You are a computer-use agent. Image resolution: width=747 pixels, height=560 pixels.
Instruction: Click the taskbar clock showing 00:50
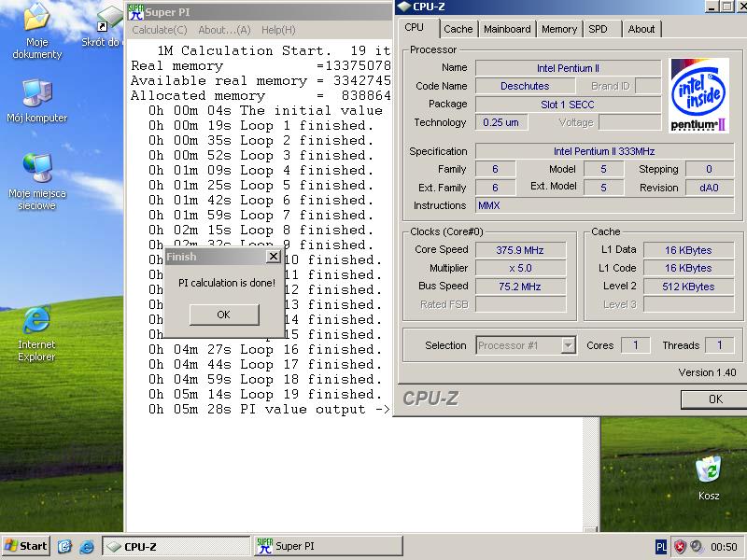click(x=725, y=547)
